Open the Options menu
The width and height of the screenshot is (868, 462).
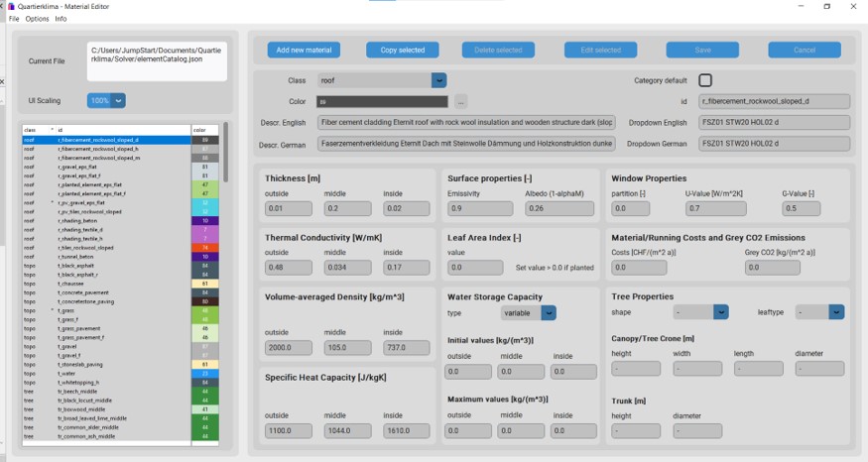pyautogui.click(x=37, y=19)
